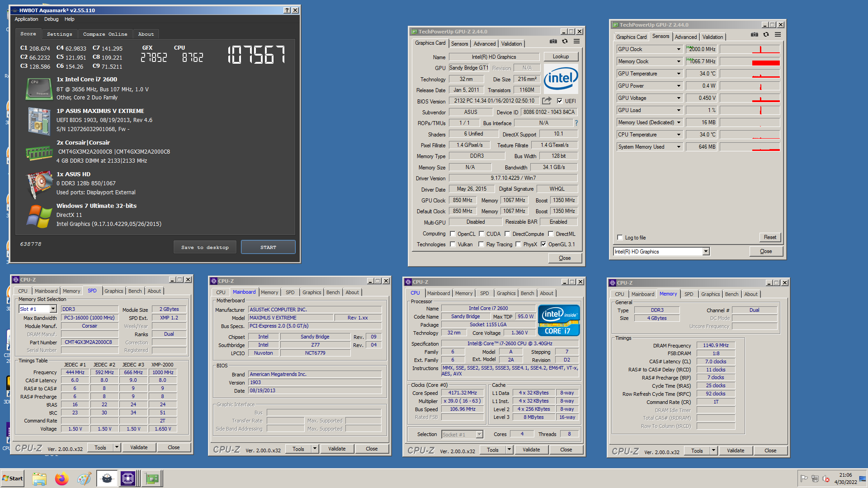Open the Slot #1 memory slot dropdown
The width and height of the screenshot is (868, 488).
click(x=53, y=309)
